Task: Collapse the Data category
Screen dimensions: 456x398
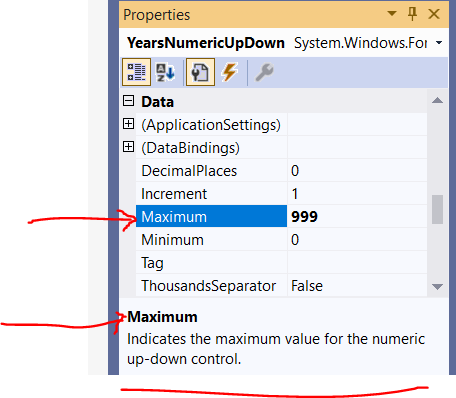Action: pyautogui.click(x=128, y=101)
